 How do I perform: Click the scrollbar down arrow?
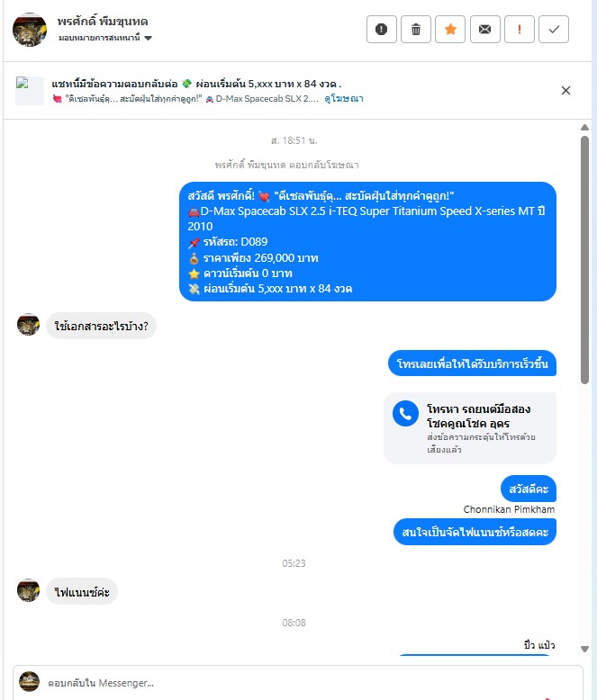coord(584,649)
